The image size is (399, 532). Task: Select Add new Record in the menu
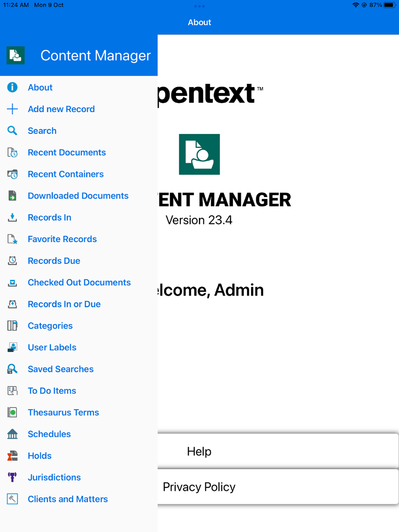(x=61, y=109)
